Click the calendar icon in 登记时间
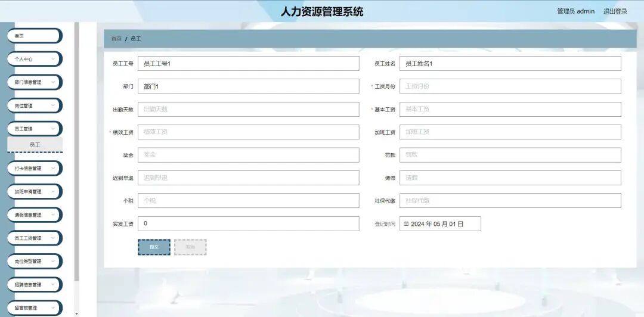 (x=406, y=224)
